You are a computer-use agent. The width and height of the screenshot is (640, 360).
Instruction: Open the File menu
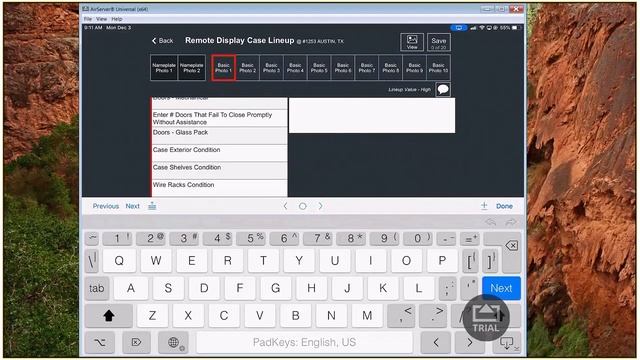88,19
